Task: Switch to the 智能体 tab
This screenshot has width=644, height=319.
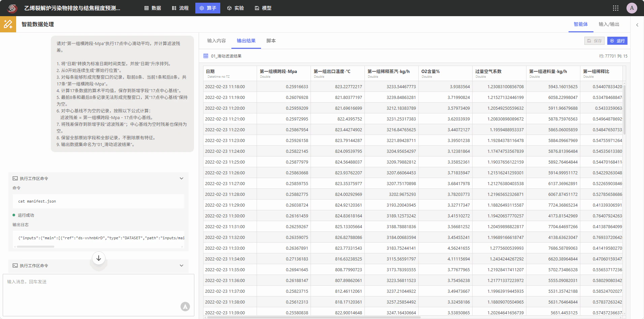Action: [x=581, y=24]
